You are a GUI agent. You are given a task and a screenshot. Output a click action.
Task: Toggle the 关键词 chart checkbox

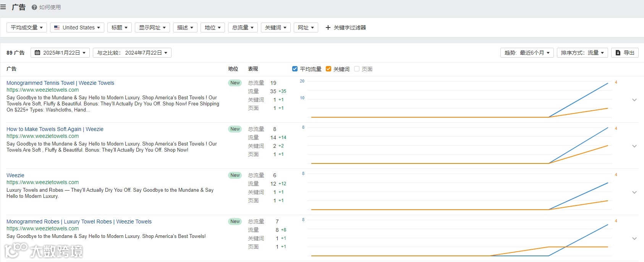pyautogui.click(x=328, y=69)
